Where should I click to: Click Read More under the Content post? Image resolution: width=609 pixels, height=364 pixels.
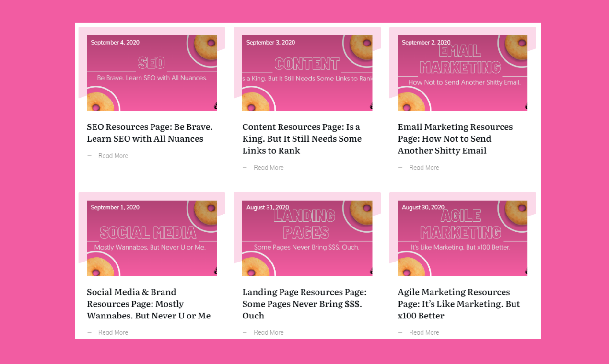click(269, 167)
